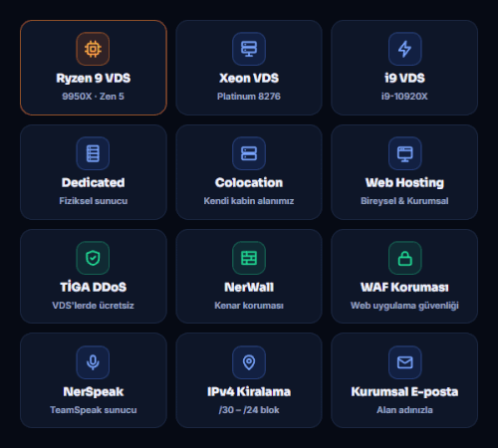Click the "/30 – /24 blok" text
The width and height of the screenshot is (498, 448).
(249, 410)
